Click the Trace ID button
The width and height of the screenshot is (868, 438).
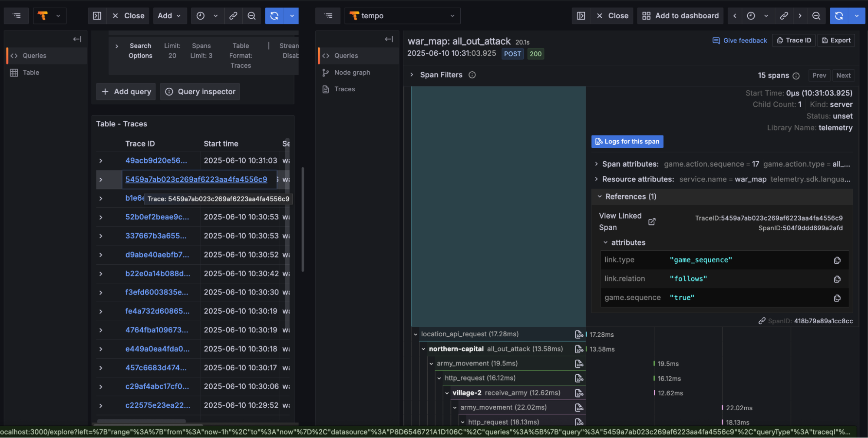coord(794,40)
